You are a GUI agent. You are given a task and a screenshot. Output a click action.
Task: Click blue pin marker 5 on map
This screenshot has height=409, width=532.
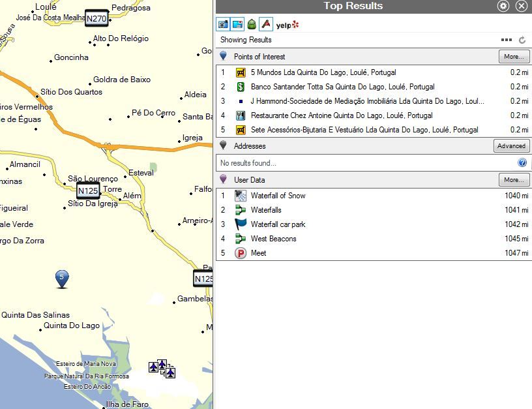point(62,278)
